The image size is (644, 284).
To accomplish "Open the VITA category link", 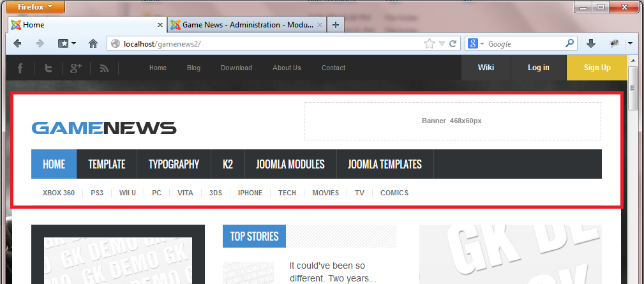I will (185, 193).
